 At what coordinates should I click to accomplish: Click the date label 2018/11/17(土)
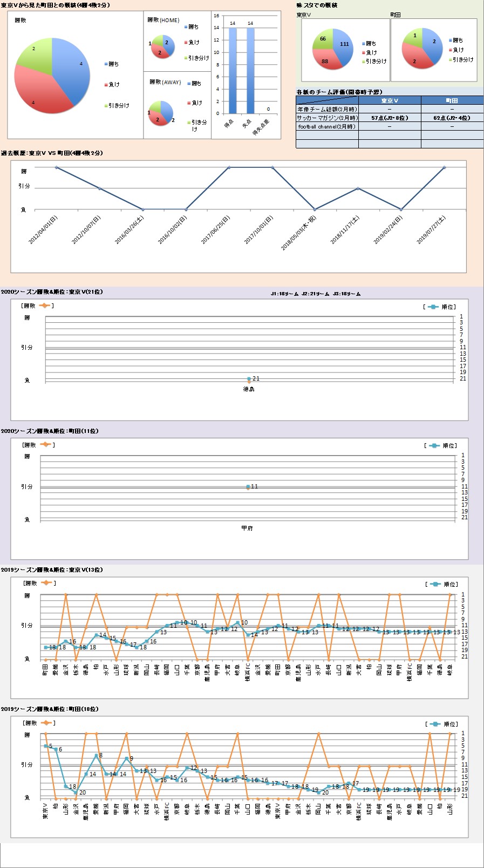point(345,230)
